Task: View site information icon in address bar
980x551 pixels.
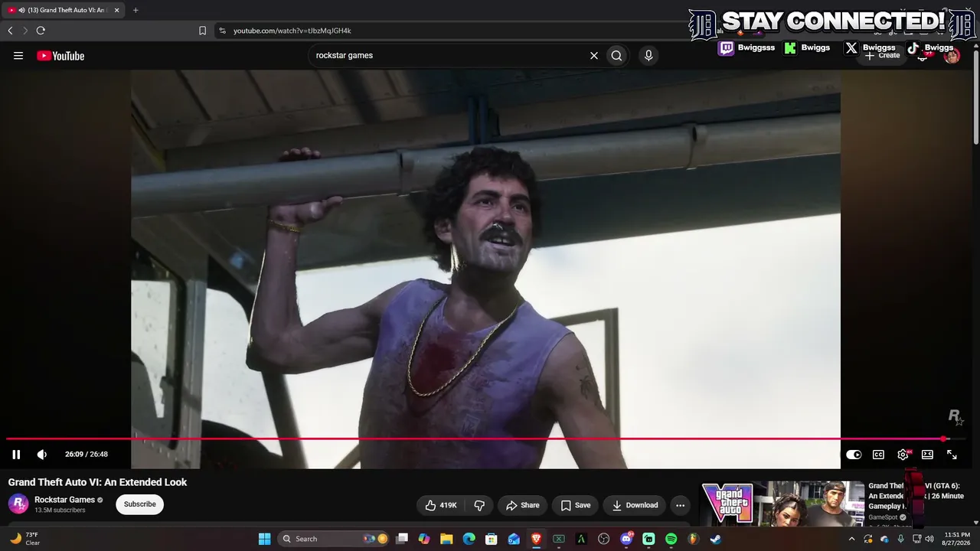Action: pos(222,31)
